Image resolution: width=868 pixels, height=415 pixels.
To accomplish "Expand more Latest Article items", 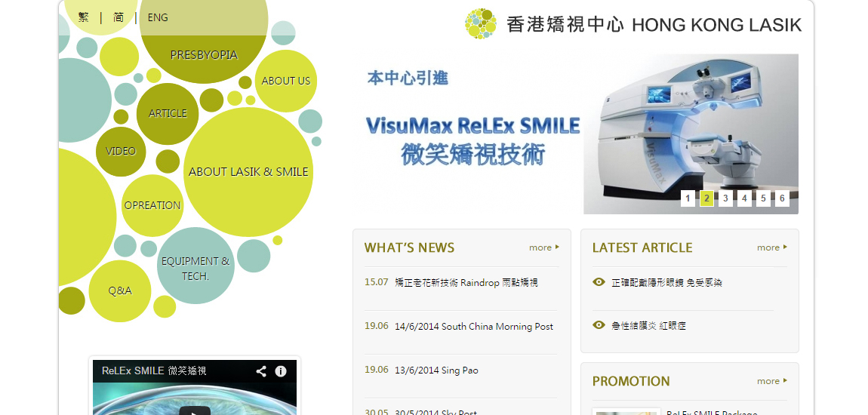I will click(772, 247).
